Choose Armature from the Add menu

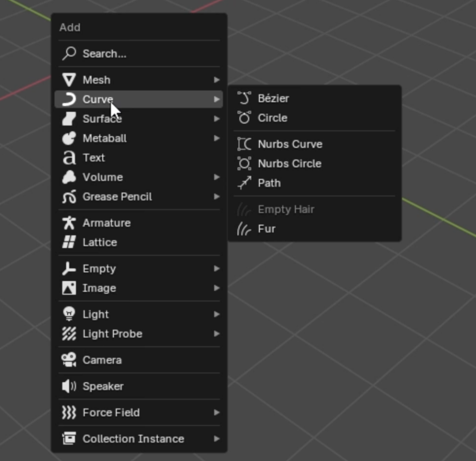pos(139,223)
